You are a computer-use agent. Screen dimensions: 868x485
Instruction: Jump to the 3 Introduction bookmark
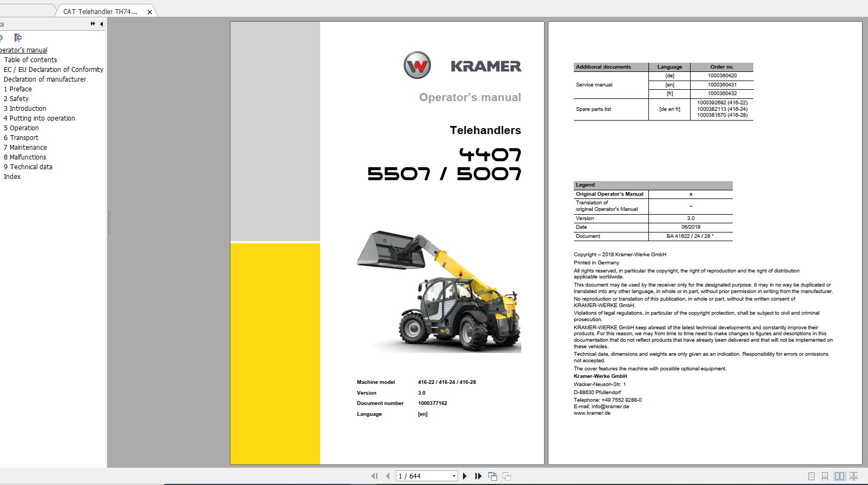(25, 109)
